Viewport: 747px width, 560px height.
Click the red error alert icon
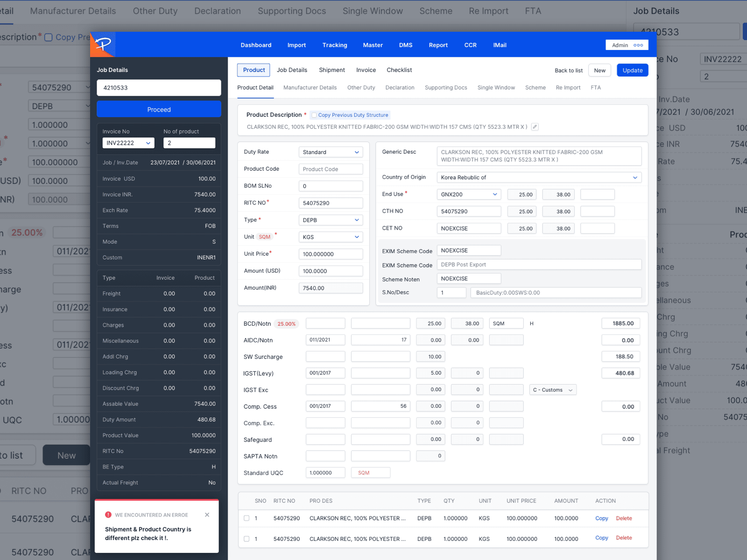108,515
